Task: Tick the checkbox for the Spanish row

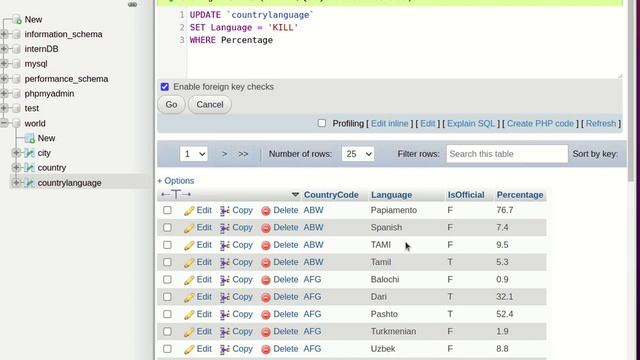Action: click(x=167, y=227)
